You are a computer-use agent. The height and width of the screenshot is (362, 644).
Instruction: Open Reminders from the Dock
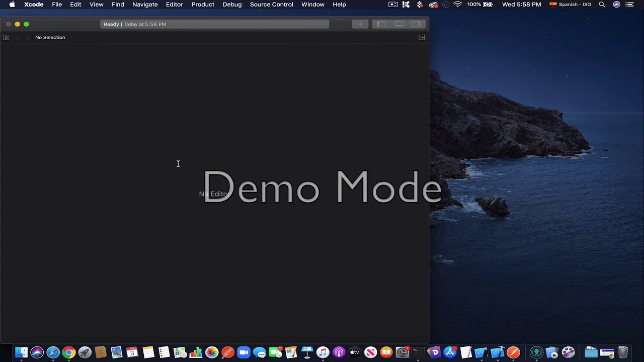[164, 352]
